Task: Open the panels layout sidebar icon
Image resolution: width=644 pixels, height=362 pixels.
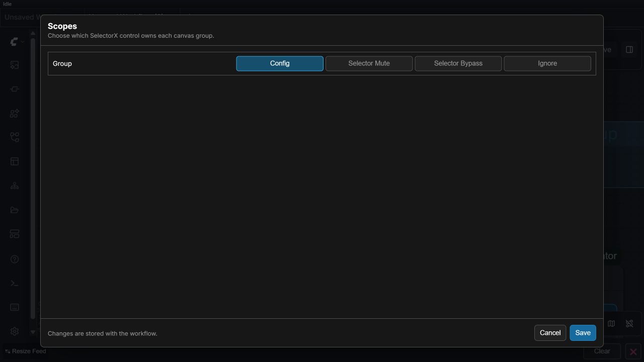Action: 15,234
